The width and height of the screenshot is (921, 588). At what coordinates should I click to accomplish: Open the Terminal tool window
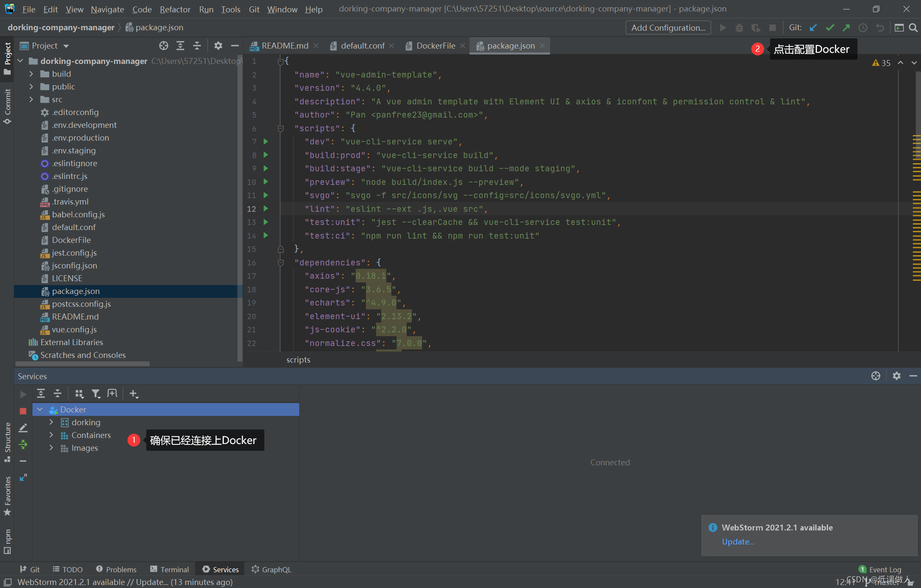[x=170, y=569]
